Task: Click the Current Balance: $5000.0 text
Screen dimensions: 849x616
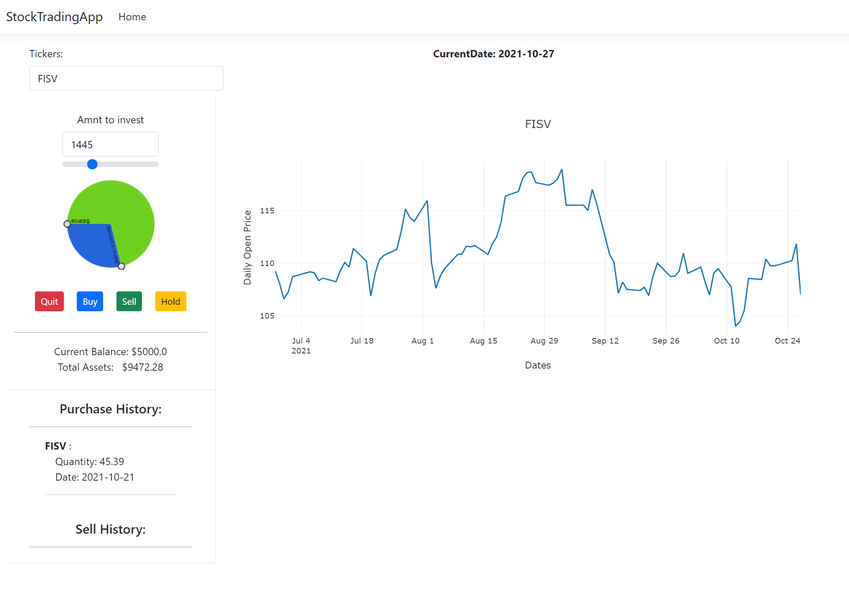Action: click(x=110, y=352)
